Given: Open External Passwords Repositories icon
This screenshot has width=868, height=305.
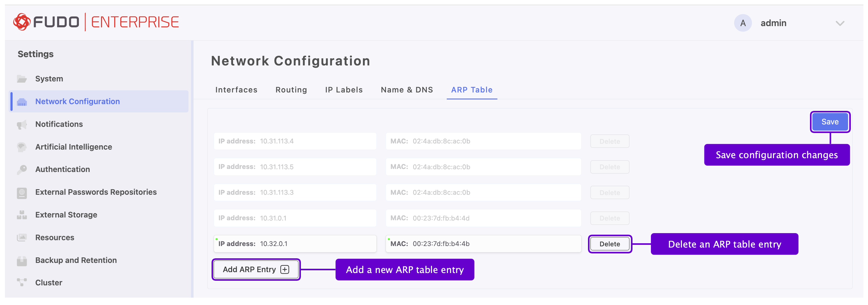Looking at the screenshot, I should click(x=22, y=193).
